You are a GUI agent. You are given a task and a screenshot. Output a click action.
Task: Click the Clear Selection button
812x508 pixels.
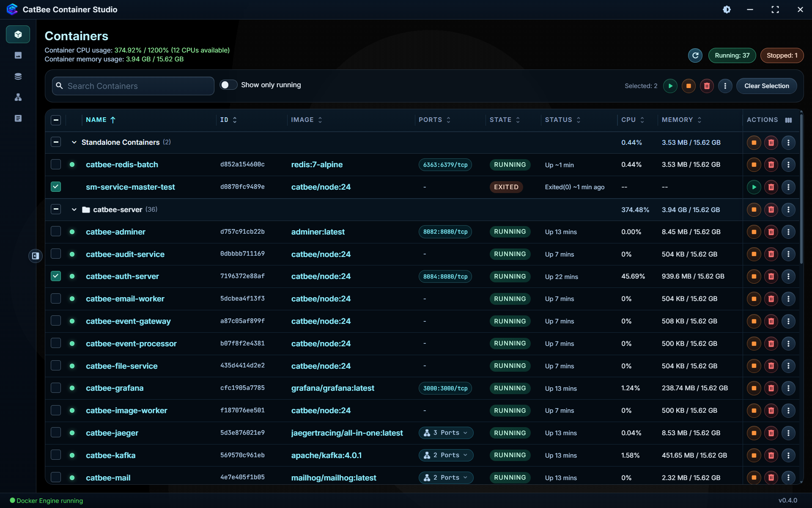(766, 86)
